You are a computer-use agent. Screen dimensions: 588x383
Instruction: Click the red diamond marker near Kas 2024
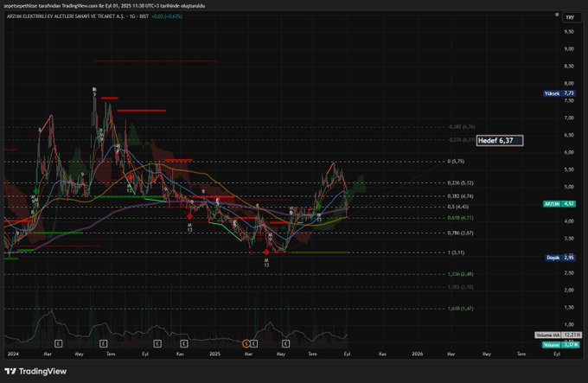click(189, 216)
